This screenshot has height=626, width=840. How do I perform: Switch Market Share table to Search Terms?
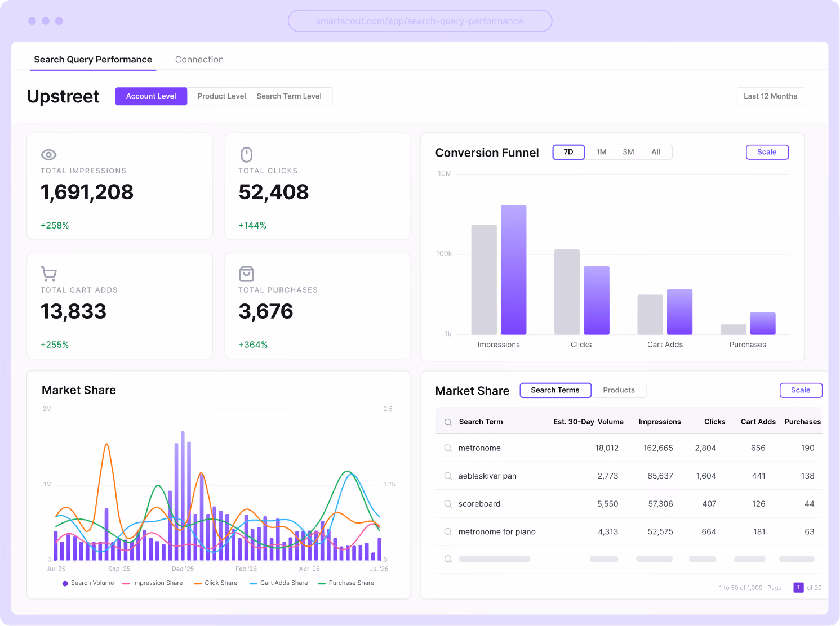pos(555,390)
